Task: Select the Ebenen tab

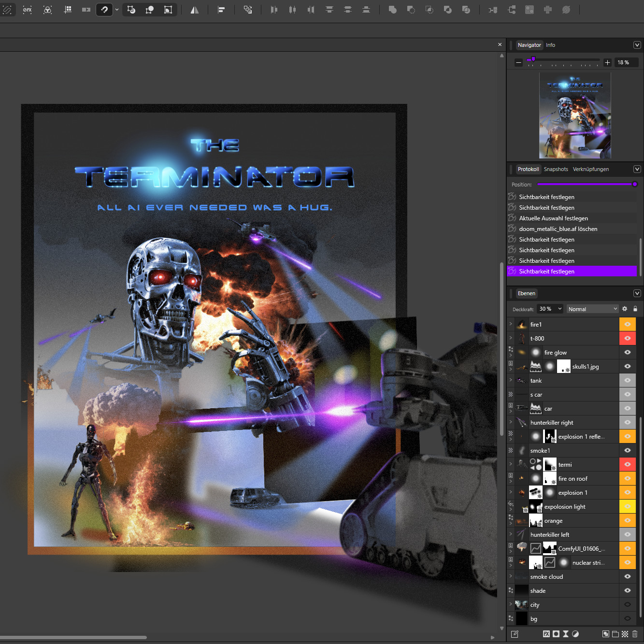Action: 527,293
